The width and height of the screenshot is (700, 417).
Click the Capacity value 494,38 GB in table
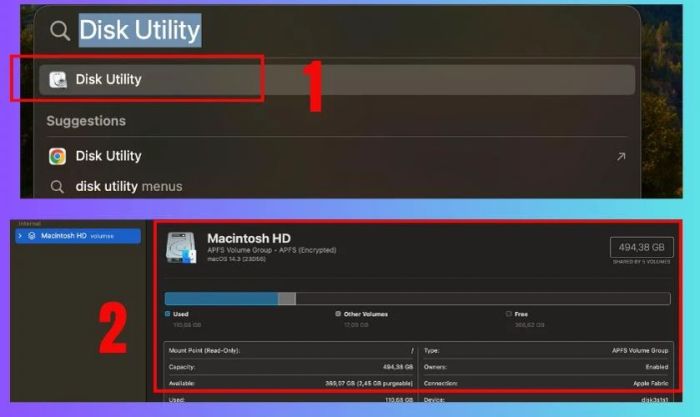pyautogui.click(x=398, y=367)
